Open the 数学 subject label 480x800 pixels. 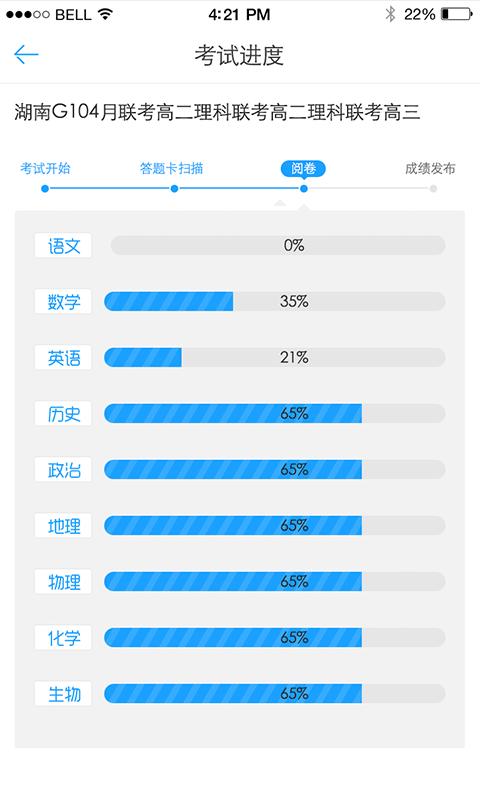[63, 302]
